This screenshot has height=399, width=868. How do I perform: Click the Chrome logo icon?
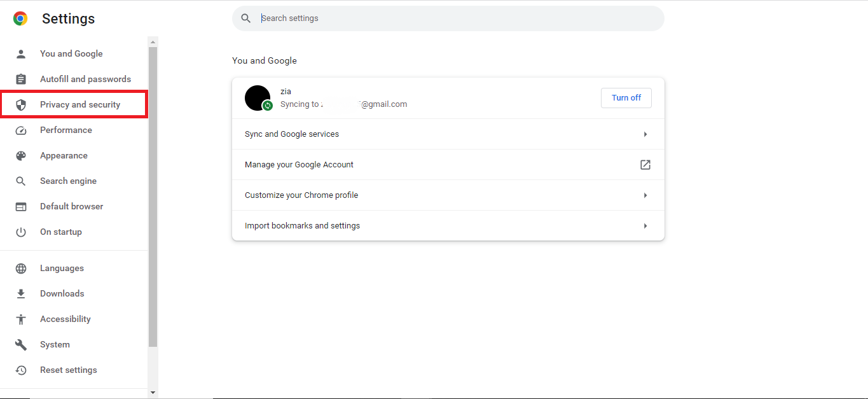20,18
